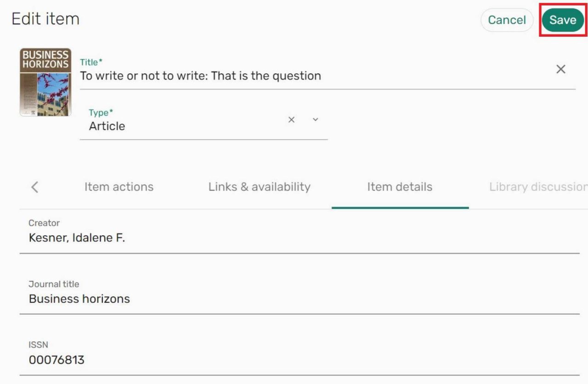Select the ISSN value 00076813
Screen dimensions: 588x384
(57, 360)
